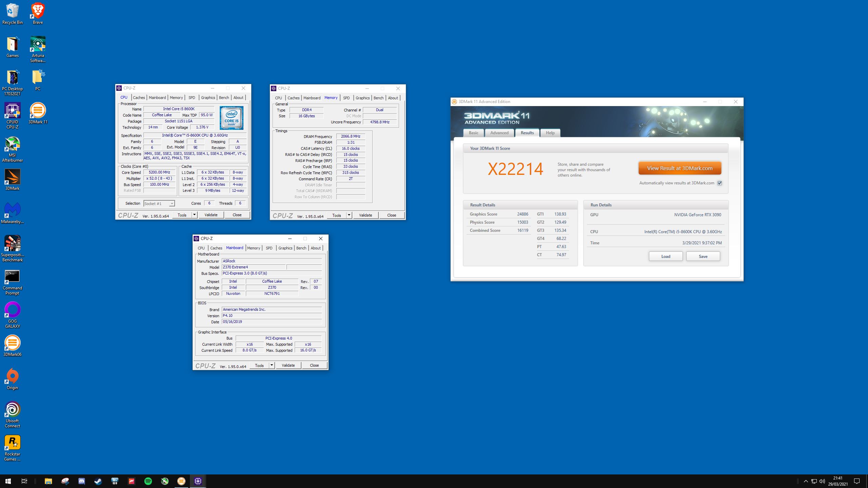Screen dimensions: 868x488
Task: Open the Socket #1 selection dropdown
Action: pyautogui.click(x=159, y=203)
